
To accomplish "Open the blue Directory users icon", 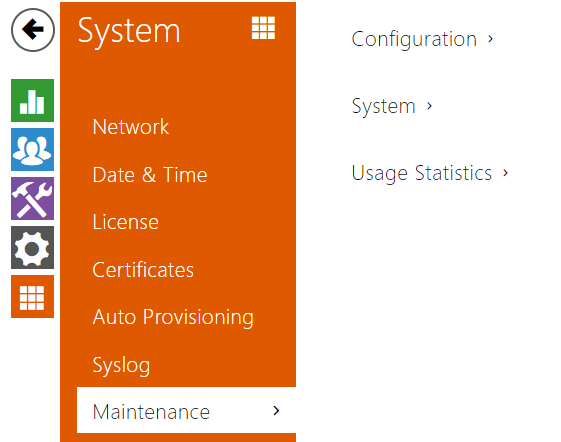I will tap(33, 150).
